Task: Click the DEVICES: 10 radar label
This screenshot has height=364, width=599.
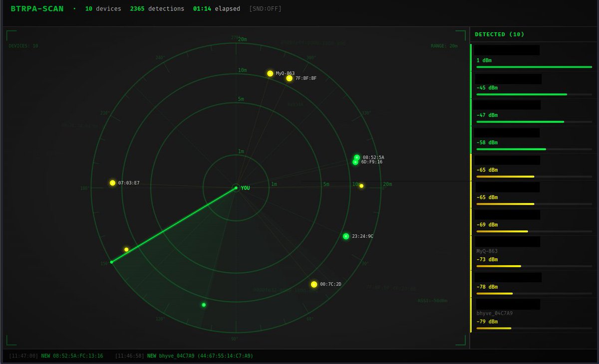Action: 23,46
